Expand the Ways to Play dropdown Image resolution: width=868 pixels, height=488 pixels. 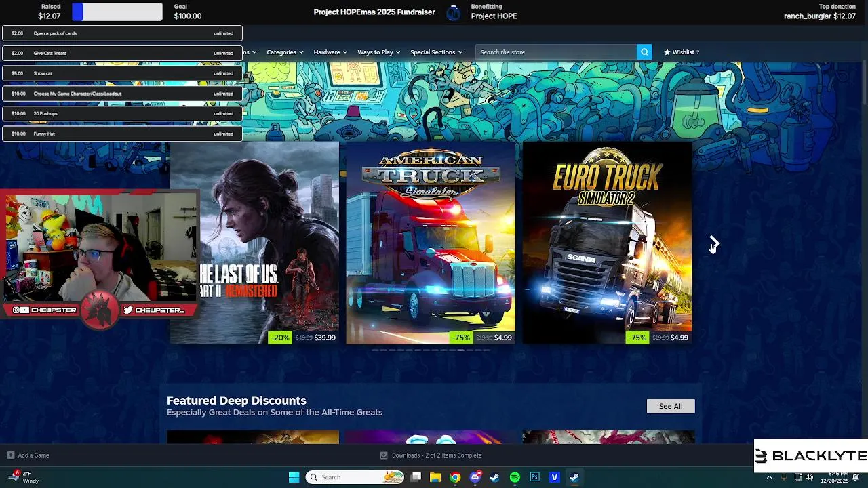[378, 52]
